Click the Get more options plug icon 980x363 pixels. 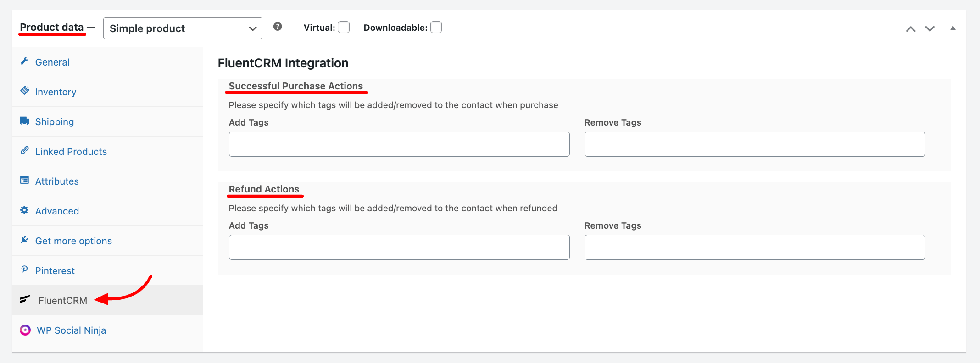pos(25,240)
